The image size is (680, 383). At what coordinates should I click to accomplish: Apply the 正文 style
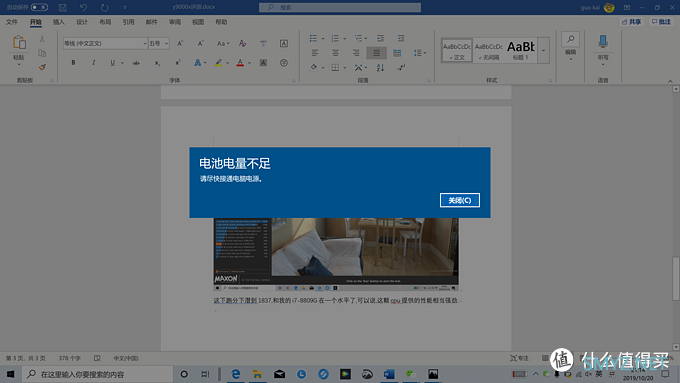tap(457, 50)
